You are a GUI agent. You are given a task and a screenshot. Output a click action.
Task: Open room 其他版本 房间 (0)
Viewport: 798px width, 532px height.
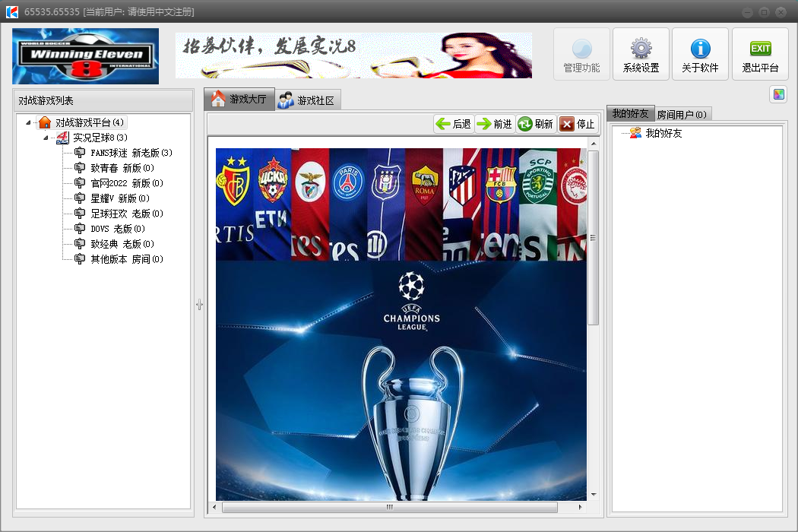[127, 260]
